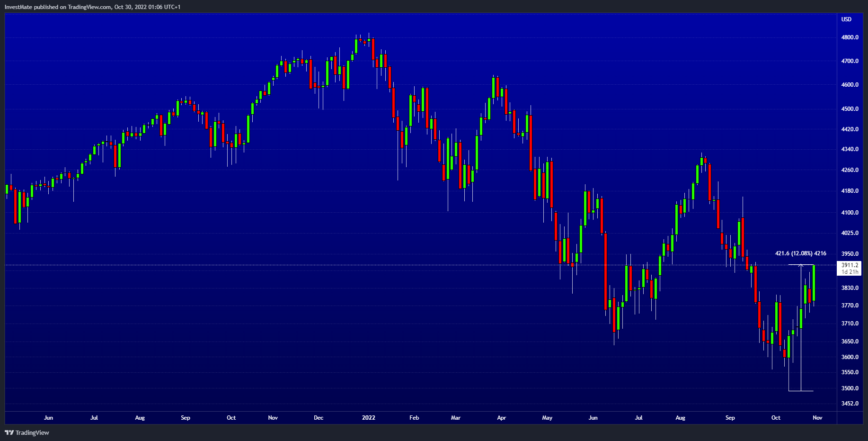Click the measurement label 421.6 (12.08%) 4216

tap(801, 253)
